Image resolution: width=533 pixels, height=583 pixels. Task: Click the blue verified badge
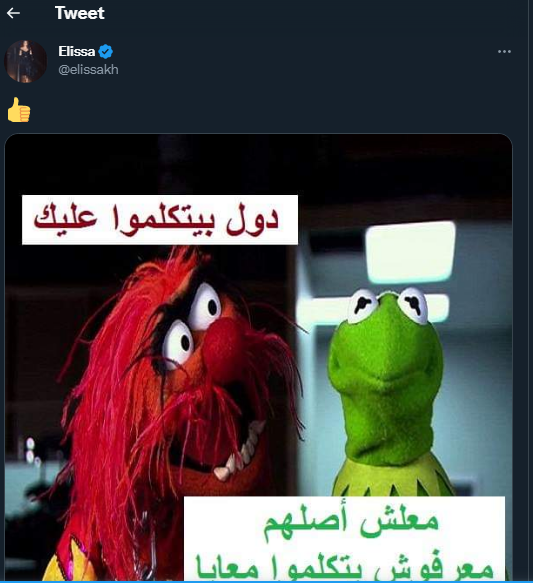tap(106, 51)
